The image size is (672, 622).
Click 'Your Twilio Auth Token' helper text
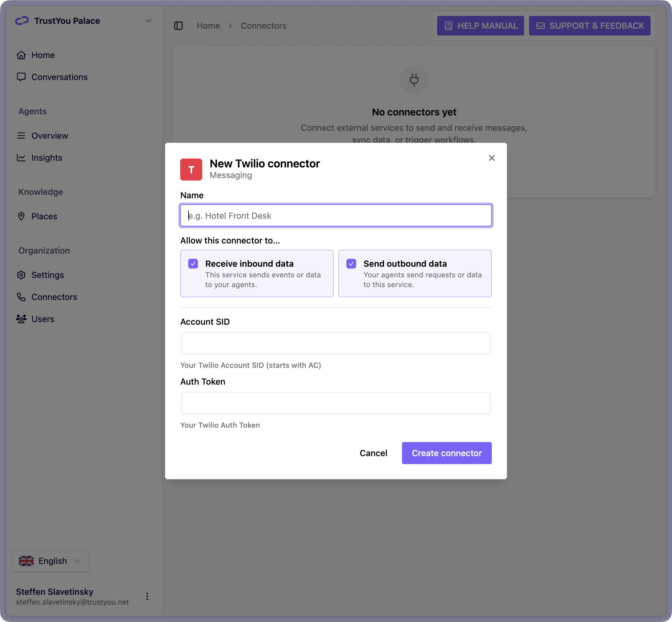(x=220, y=425)
